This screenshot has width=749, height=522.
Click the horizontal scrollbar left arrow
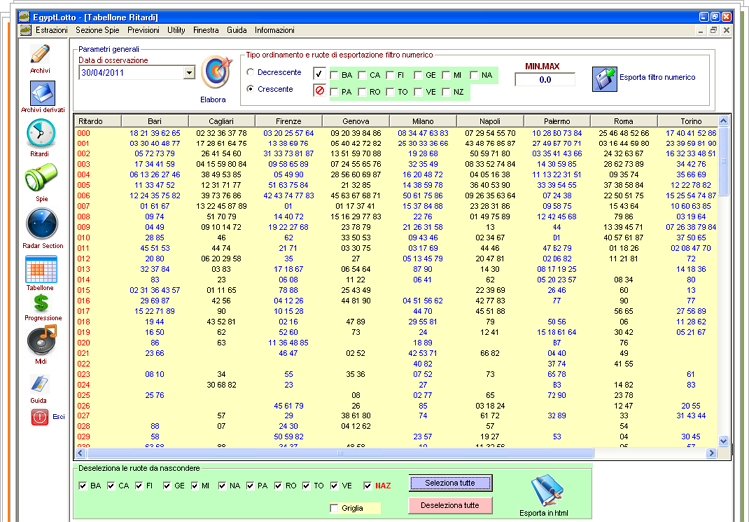pos(81,453)
